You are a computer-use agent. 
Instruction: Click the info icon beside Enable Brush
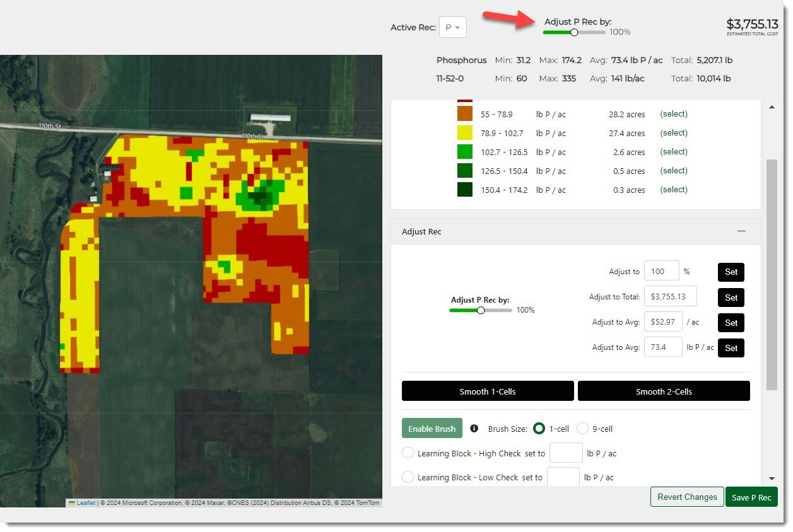[474, 429]
